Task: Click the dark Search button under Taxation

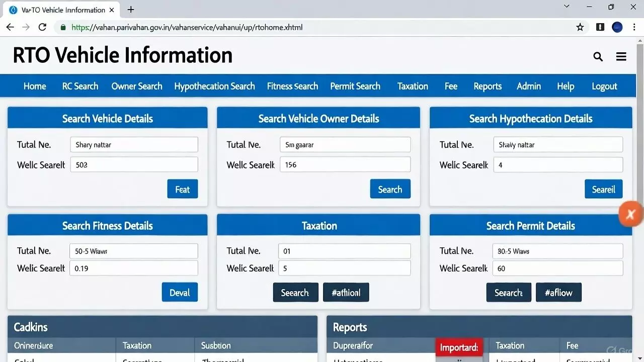Action: (x=295, y=293)
